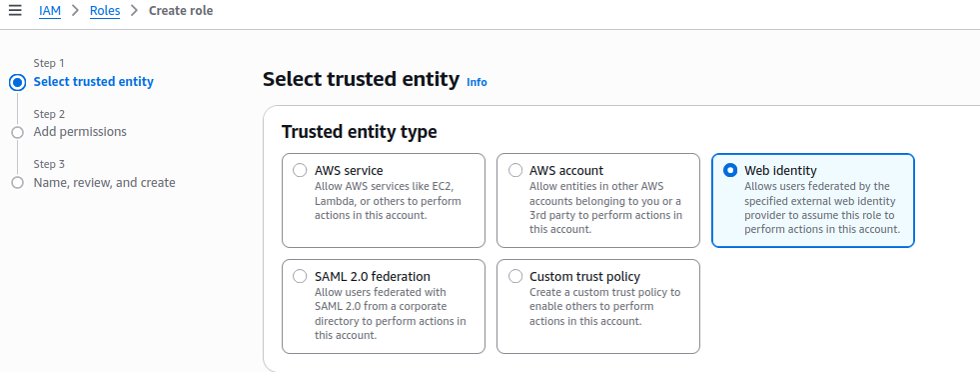Open the hamburger navigation menu
This screenshot has width=980, height=372.
point(15,11)
